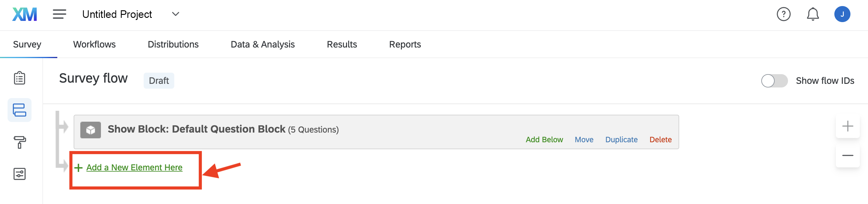The height and width of the screenshot is (204, 868).
Task: Open the survey builder clipboard icon
Action: point(19,78)
